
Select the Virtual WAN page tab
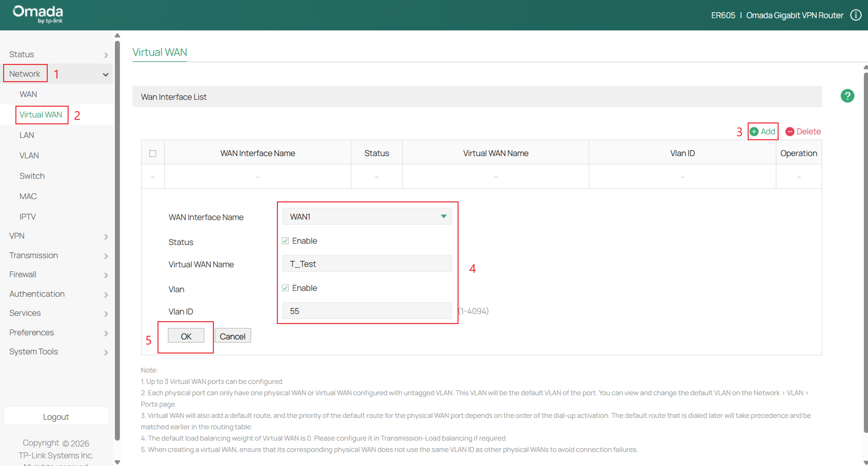coord(160,52)
